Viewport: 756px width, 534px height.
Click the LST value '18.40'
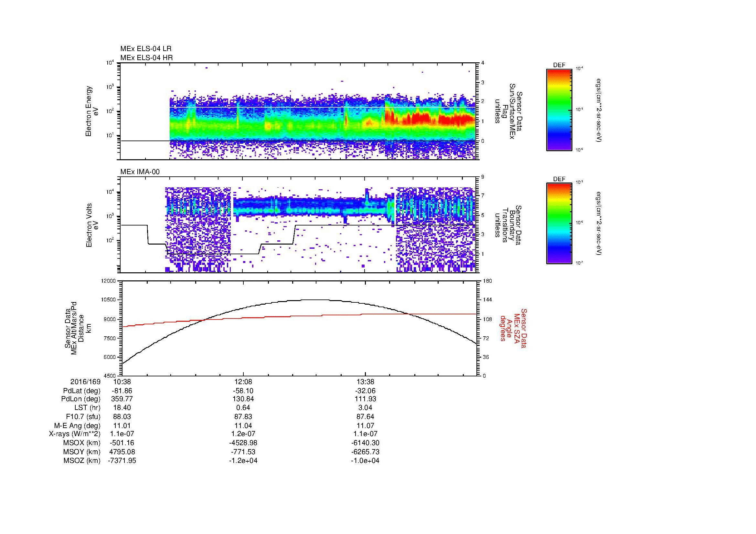[x=122, y=408]
